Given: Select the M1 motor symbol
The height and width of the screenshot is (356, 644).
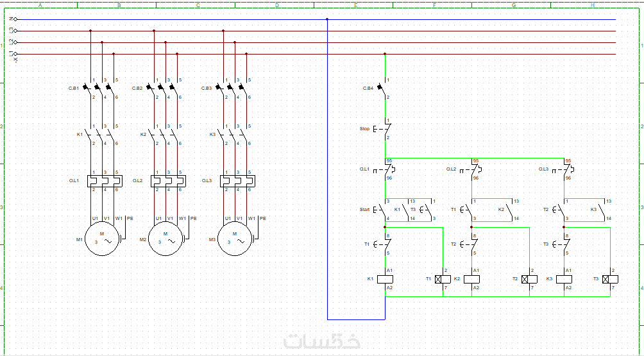Looking at the screenshot, I should pyautogui.click(x=102, y=239).
